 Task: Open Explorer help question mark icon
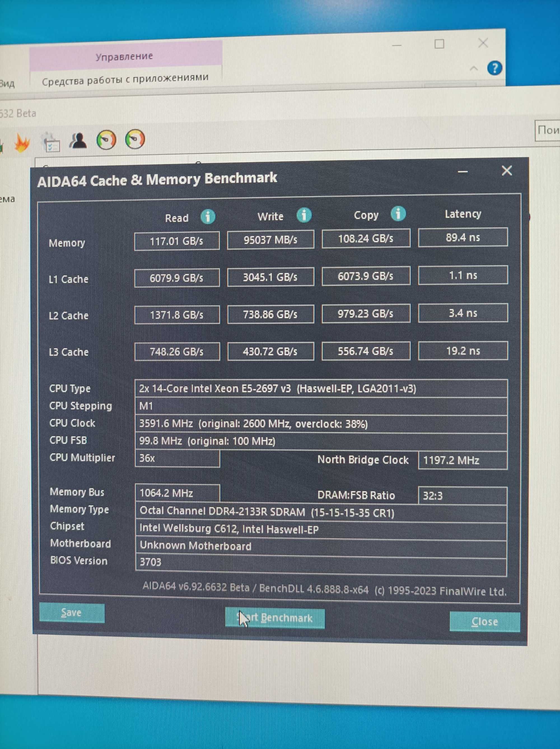click(x=494, y=68)
